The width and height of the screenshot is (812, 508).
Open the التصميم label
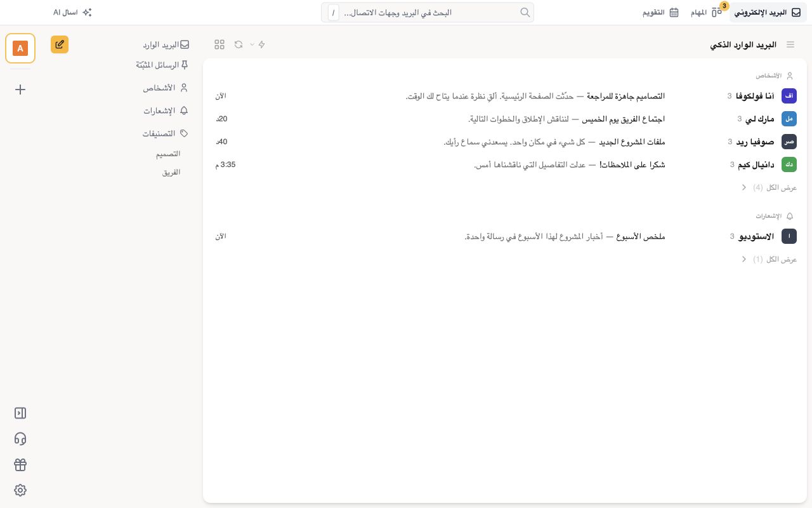coord(168,154)
